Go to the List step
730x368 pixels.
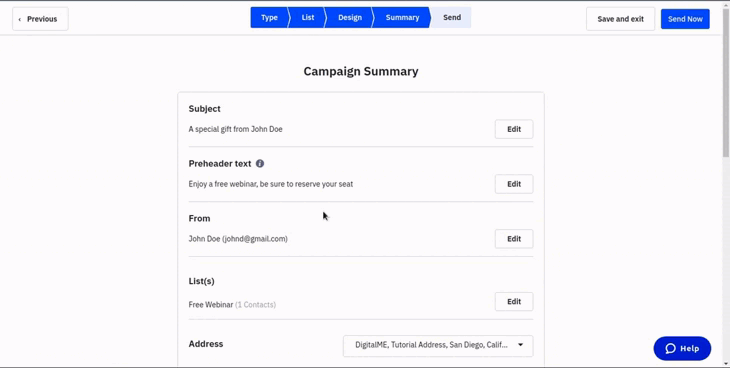pos(307,18)
